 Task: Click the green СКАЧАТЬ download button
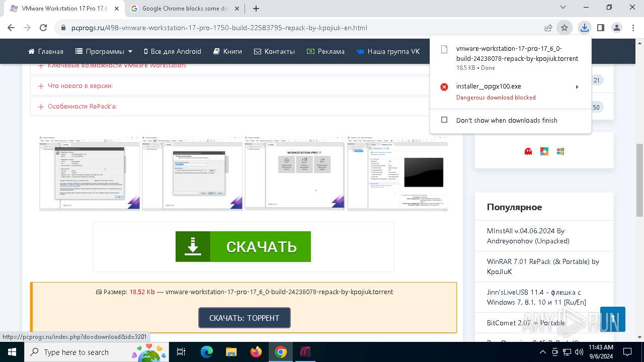(x=243, y=246)
